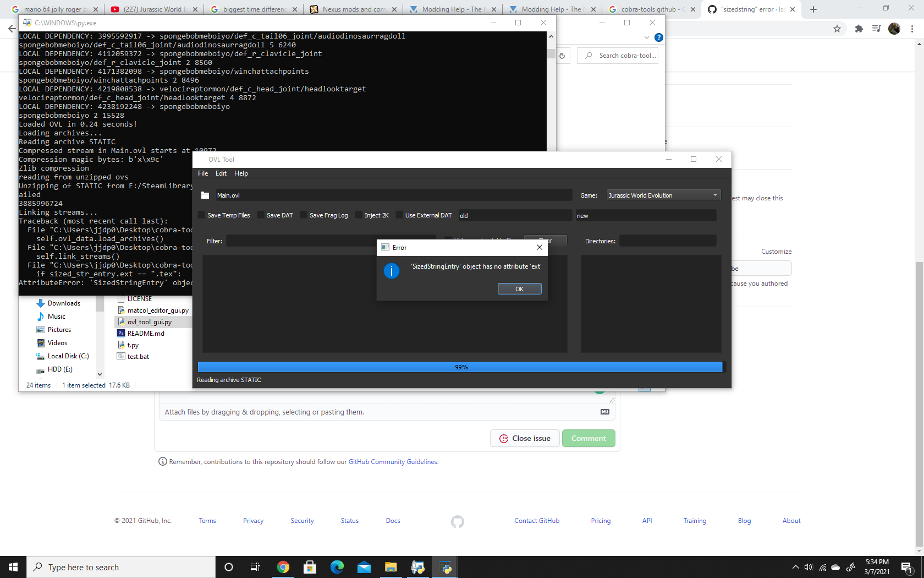Open the Edit menu in OVL Tool

(221, 173)
